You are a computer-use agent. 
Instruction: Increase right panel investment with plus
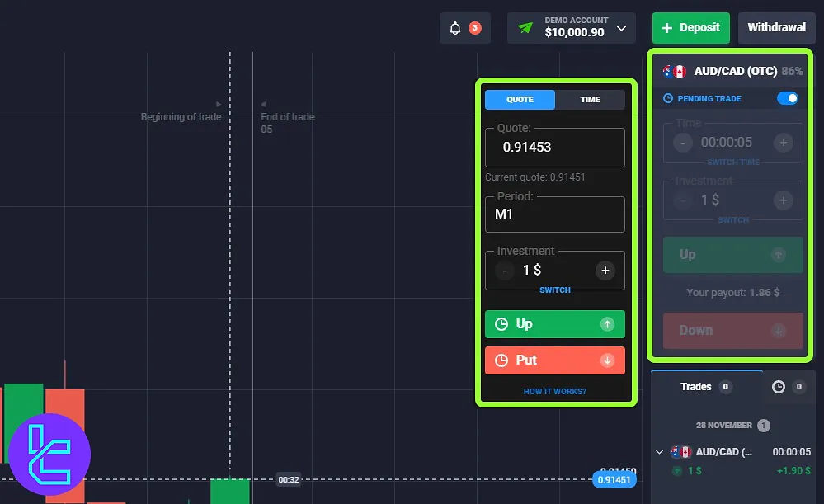click(783, 200)
